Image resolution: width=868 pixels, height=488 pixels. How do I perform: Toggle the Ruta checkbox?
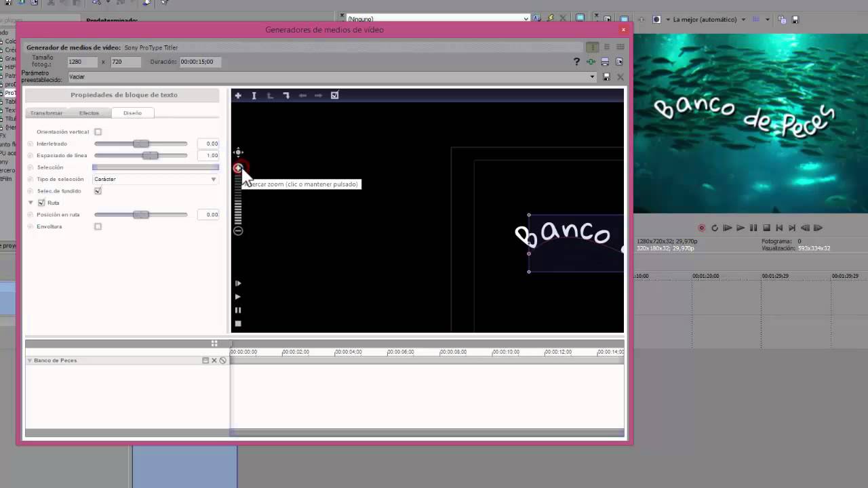(x=41, y=203)
